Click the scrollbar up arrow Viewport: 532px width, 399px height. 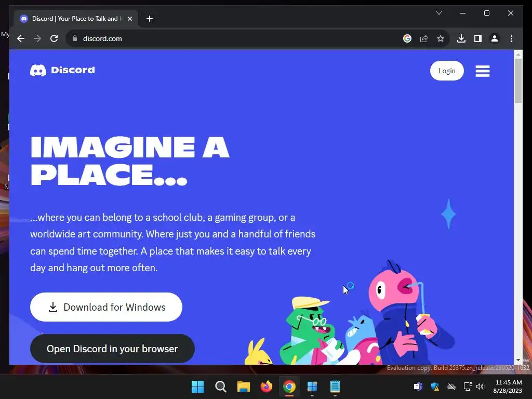pos(518,54)
